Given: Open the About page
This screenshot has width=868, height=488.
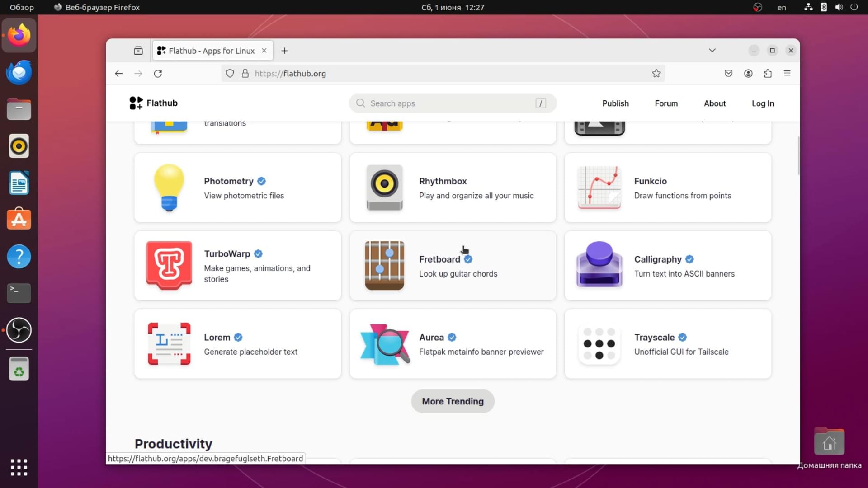Looking at the screenshot, I should 714,103.
